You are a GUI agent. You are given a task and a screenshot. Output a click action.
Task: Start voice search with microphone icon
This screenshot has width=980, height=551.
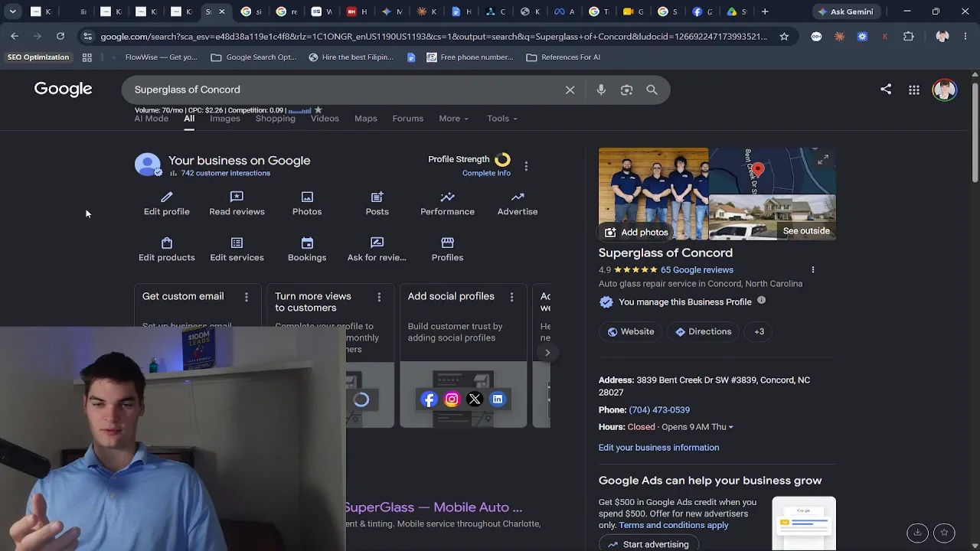click(x=601, y=90)
